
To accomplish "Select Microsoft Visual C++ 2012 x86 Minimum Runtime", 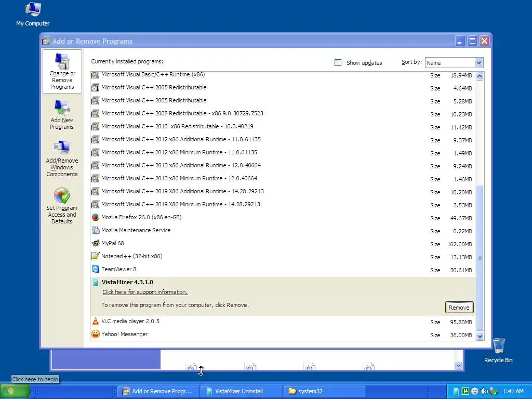I will coord(283,153).
